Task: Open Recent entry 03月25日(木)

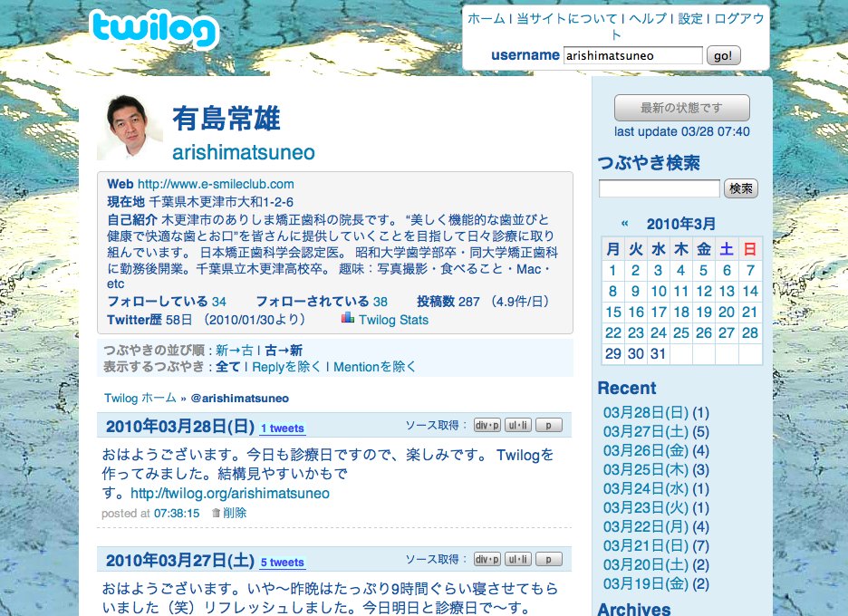Action: click(646, 469)
